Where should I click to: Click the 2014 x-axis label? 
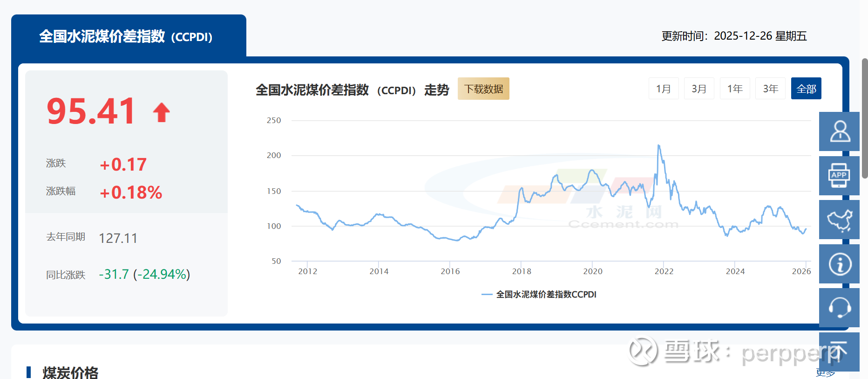click(x=379, y=271)
